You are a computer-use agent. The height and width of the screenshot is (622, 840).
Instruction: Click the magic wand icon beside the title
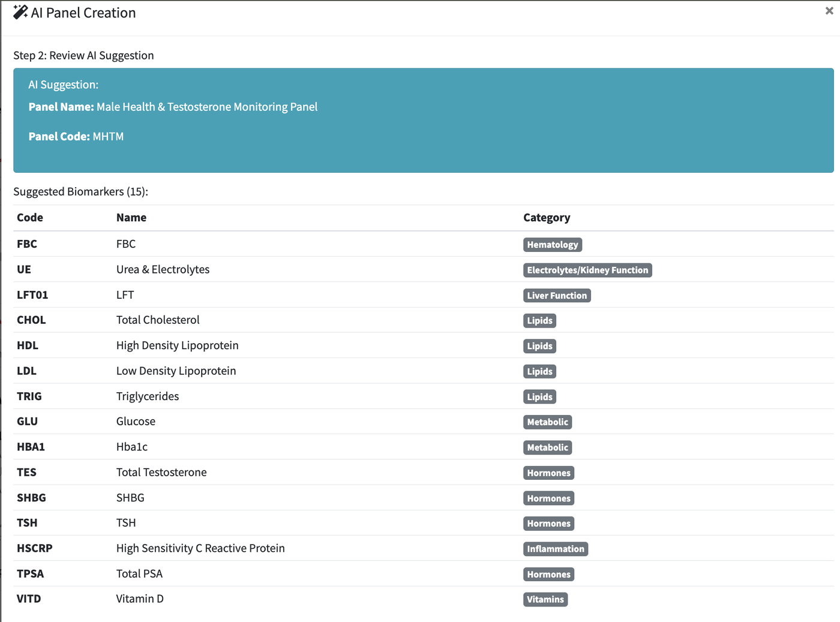20,13
